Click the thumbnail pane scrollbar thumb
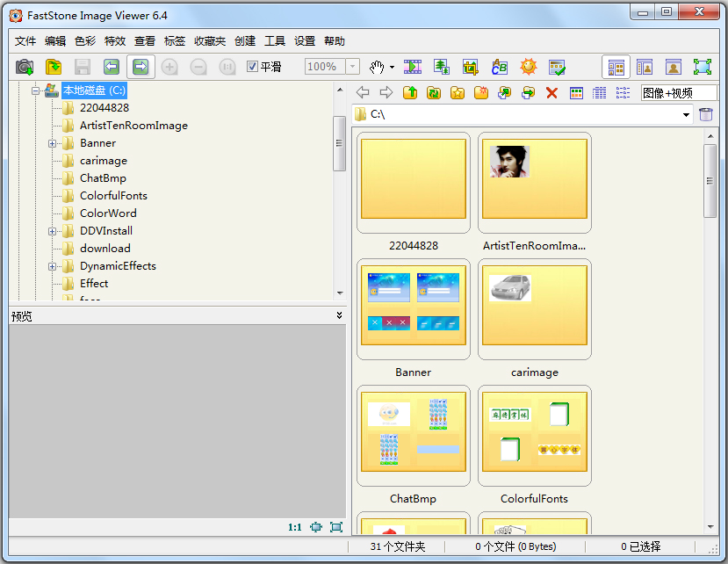This screenshot has height=564, width=728. (x=710, y=181)
